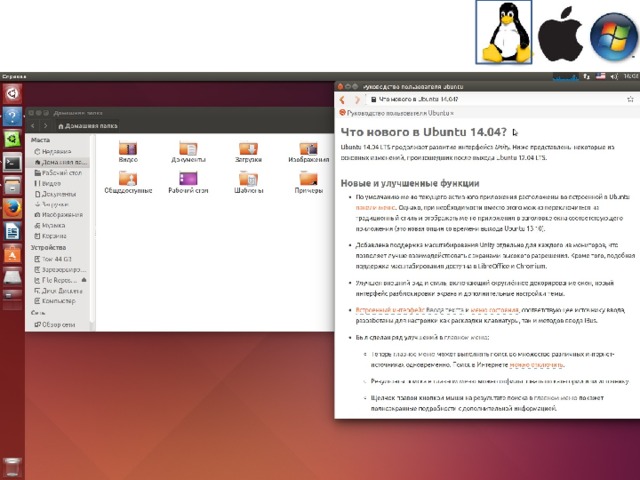Click the Руководство пользователя Ubuntu breadcrumb link
This screenshot has width=640, height=480.
[x=398, y=113]
